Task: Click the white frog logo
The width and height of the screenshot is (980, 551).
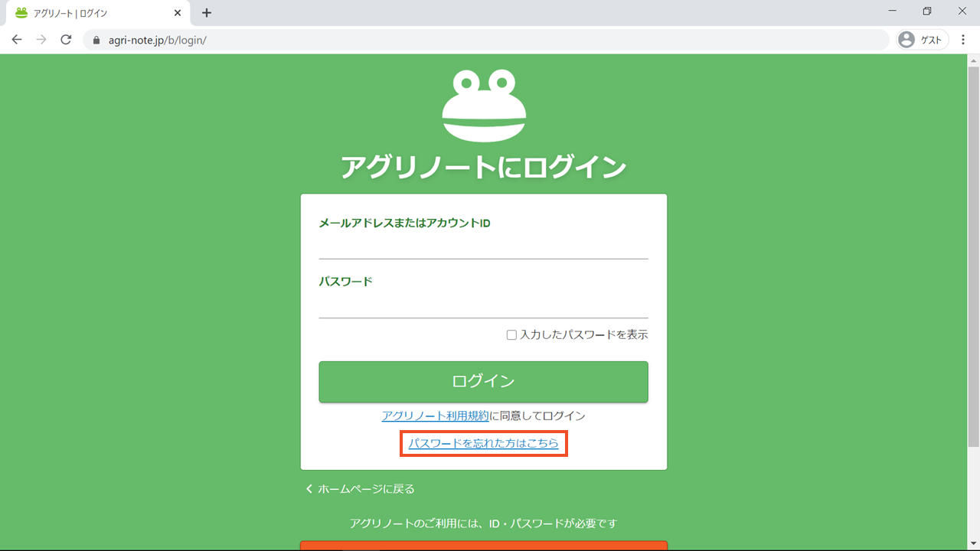Action: pyautogui.click(x=484, y=106)
